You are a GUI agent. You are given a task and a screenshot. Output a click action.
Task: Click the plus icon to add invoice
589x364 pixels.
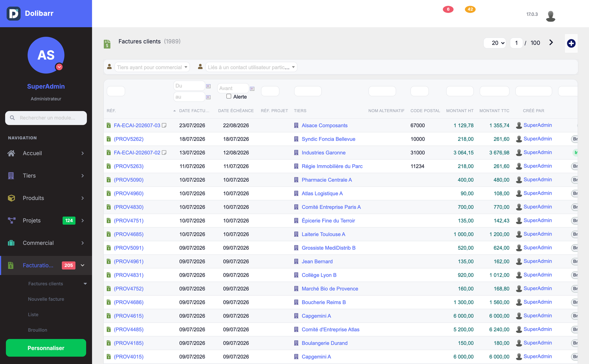pyautogui.click(x=571, y=43)
